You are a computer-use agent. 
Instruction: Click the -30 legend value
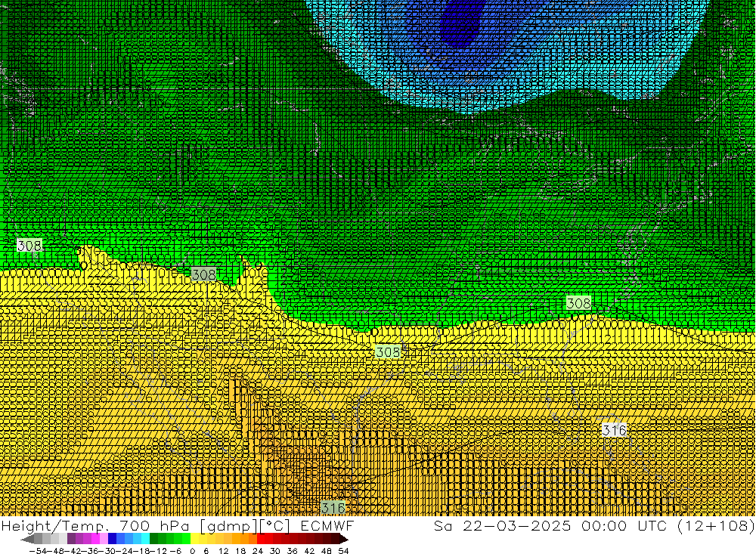click(x=107, y=551)
